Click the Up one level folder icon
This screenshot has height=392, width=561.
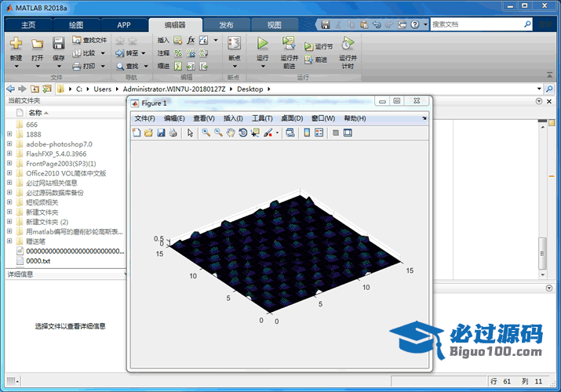[x=35, y=89]
